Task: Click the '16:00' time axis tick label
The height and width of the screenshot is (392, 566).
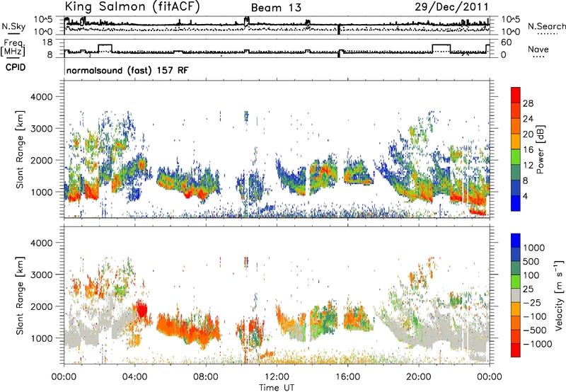Action: tap(347, 377)
